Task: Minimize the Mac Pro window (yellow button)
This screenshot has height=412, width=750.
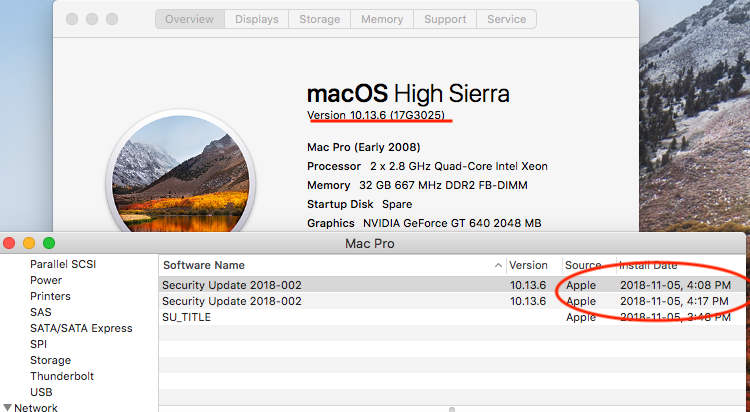Action: (x=29, y=243)
